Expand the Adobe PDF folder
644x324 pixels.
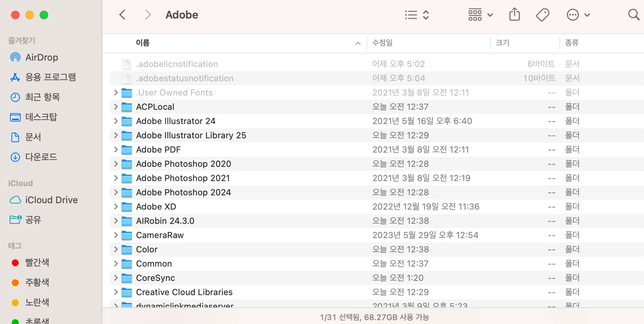pyautogui.click(x=116, y=150)
